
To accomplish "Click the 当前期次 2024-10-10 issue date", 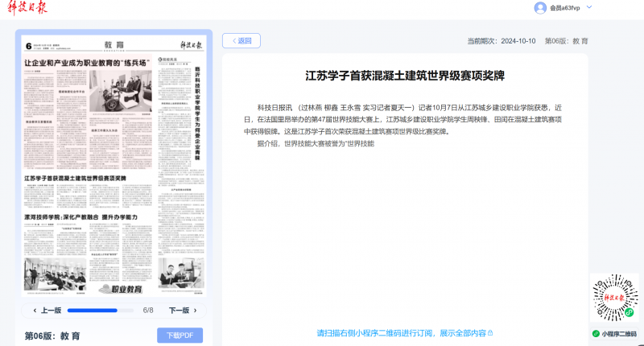I will [502, 40].
